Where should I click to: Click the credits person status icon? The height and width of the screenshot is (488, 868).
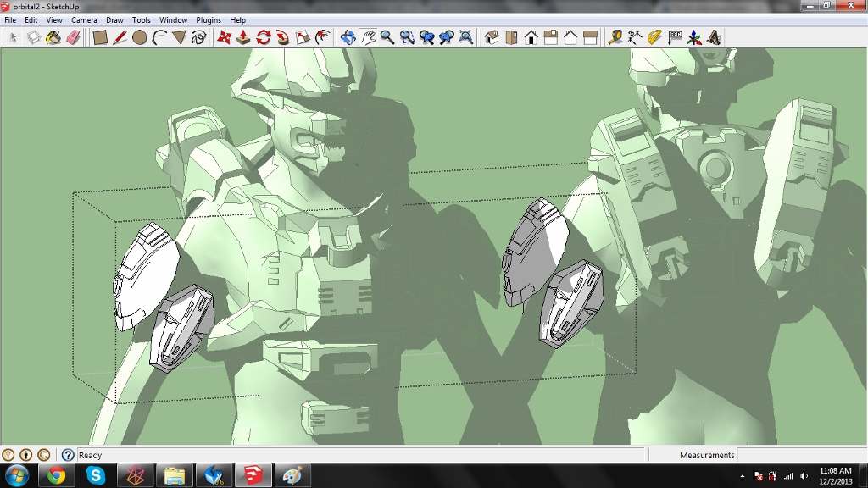coord(26,455)
